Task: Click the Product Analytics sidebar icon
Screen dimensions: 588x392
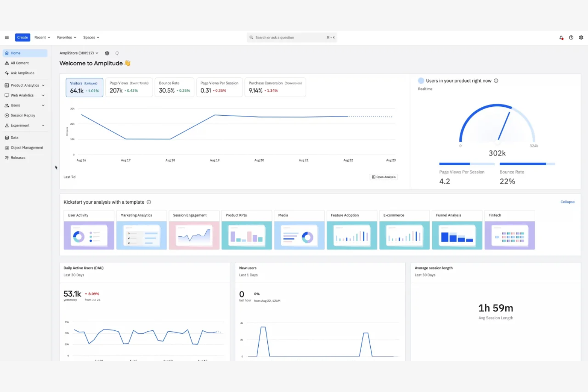Action: [7, 85]
